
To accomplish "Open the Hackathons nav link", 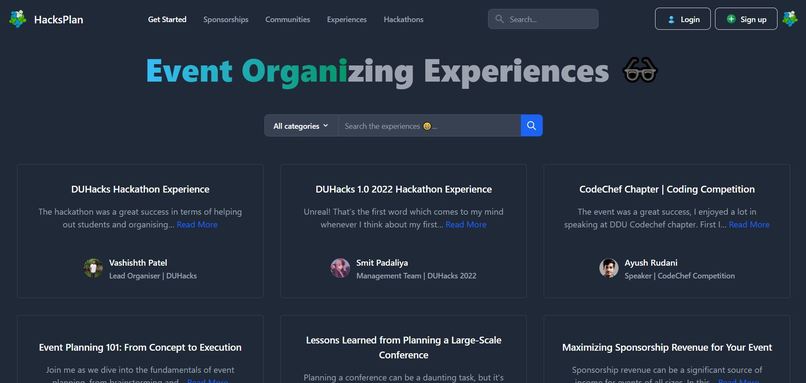I will click(404, 20).
